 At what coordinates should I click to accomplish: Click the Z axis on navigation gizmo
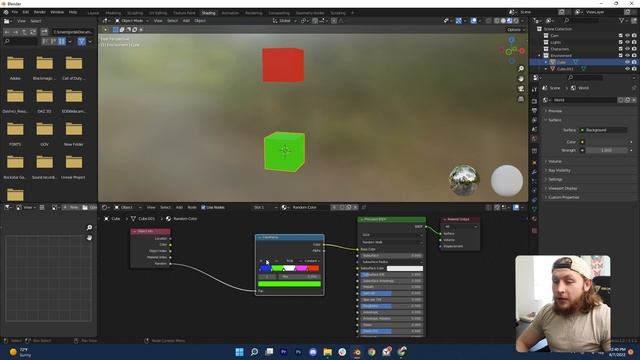click(x=511, y=40)
